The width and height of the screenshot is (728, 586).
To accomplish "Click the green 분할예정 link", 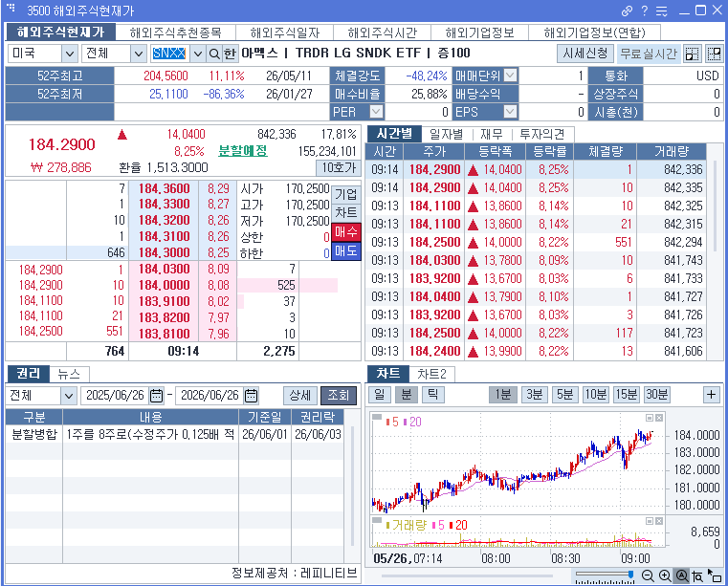I will click(x=243, y=151).
